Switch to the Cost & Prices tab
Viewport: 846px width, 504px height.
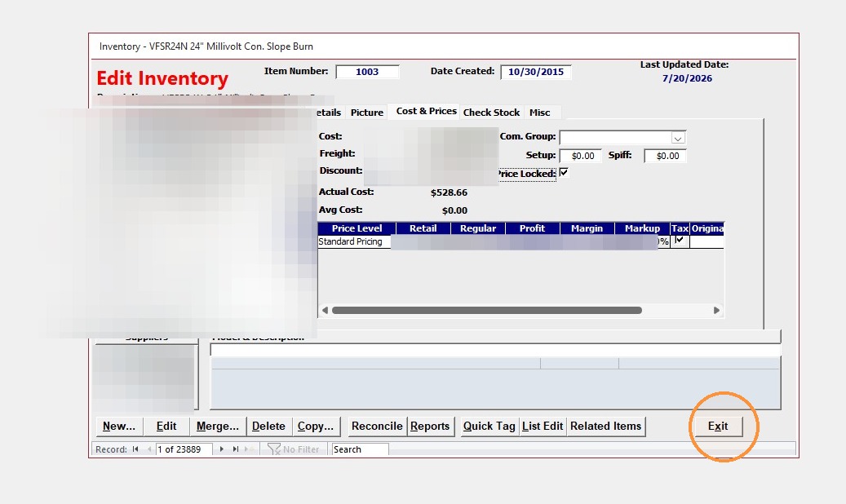426,111
